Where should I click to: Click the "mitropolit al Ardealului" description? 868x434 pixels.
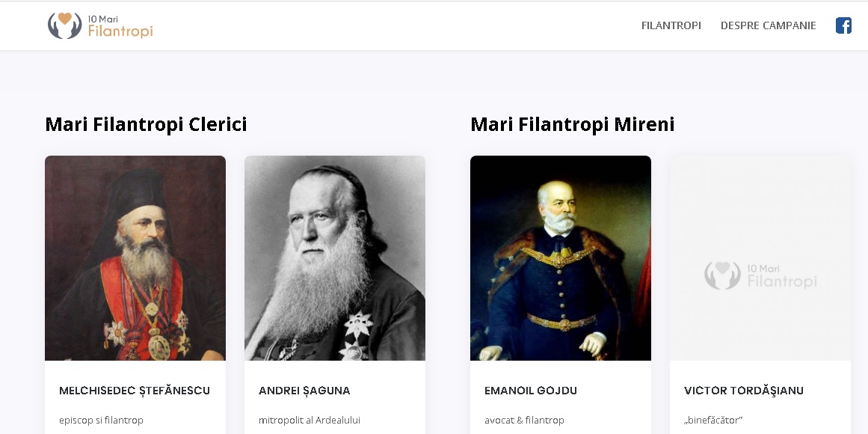310,420
